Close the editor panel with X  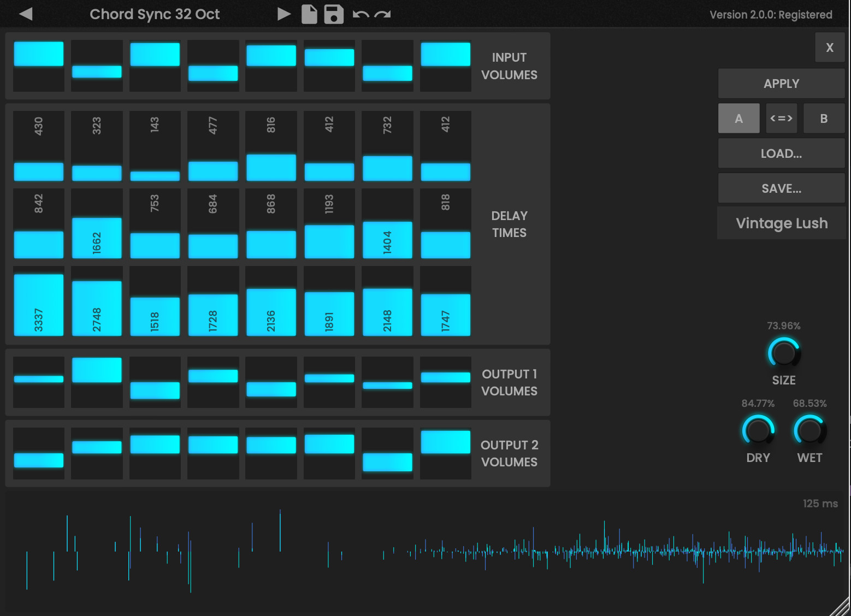829,48
